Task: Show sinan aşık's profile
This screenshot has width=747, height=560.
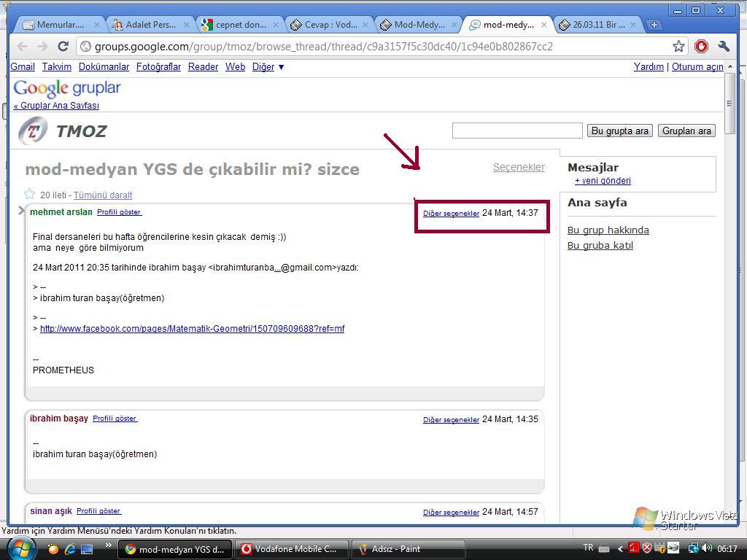Action: [98, 511]
